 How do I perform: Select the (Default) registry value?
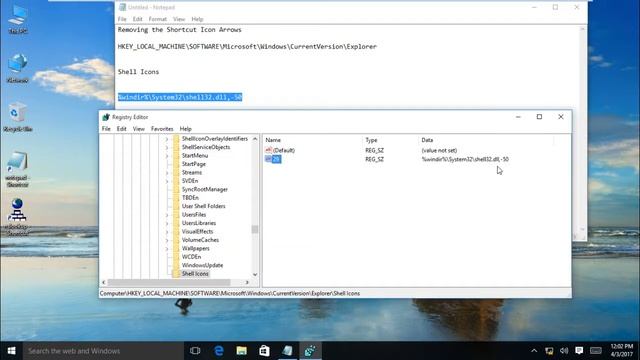point(284,150)
